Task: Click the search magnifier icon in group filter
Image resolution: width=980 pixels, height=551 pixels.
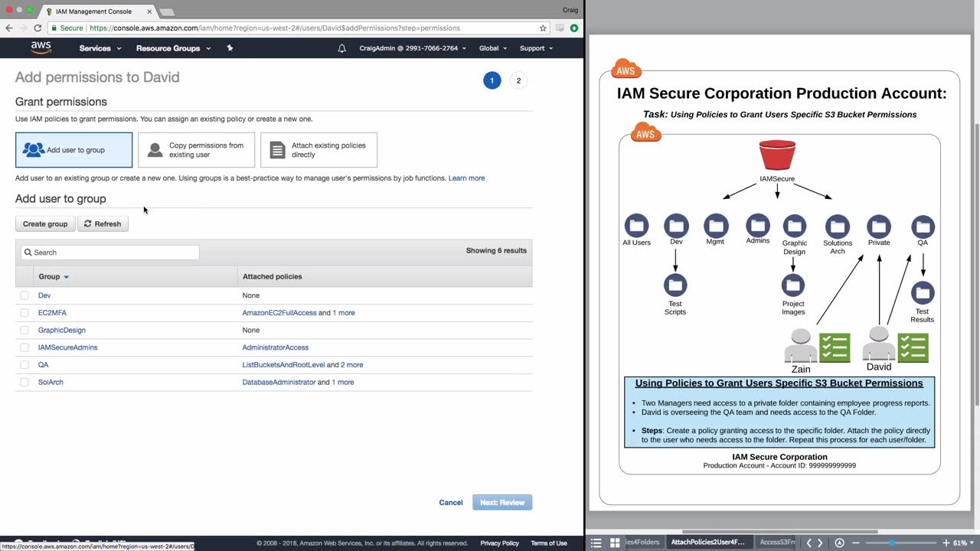Action: [x=28, y=253]
